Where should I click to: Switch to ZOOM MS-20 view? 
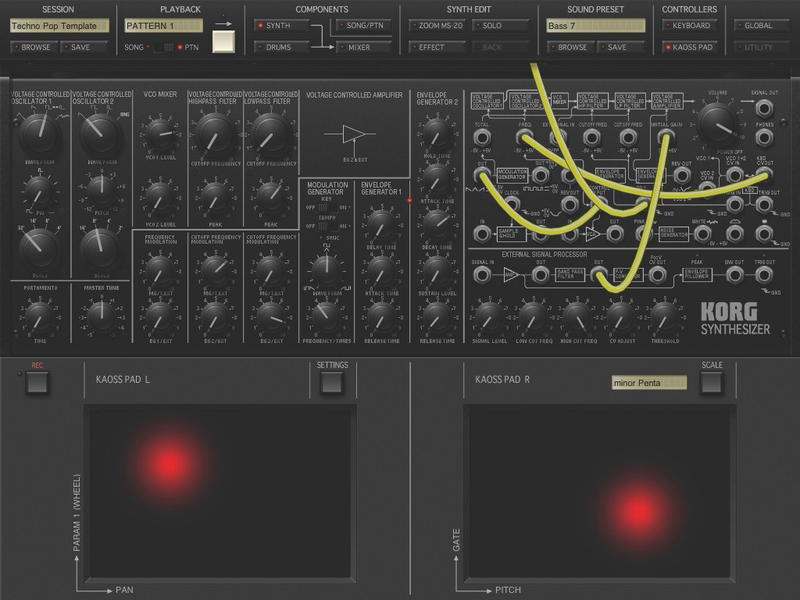(x=436, y=26)
